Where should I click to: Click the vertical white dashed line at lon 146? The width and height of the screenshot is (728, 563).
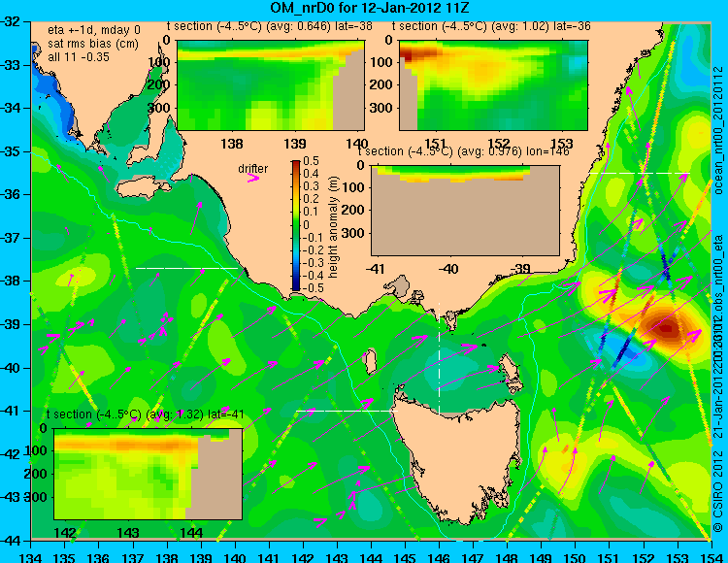click(x=439, y=358)
